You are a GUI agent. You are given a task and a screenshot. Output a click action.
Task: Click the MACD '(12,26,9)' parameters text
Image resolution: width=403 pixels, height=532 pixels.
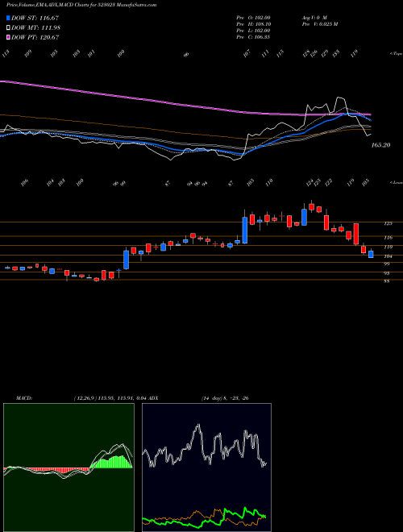click(x=85, y=398)
